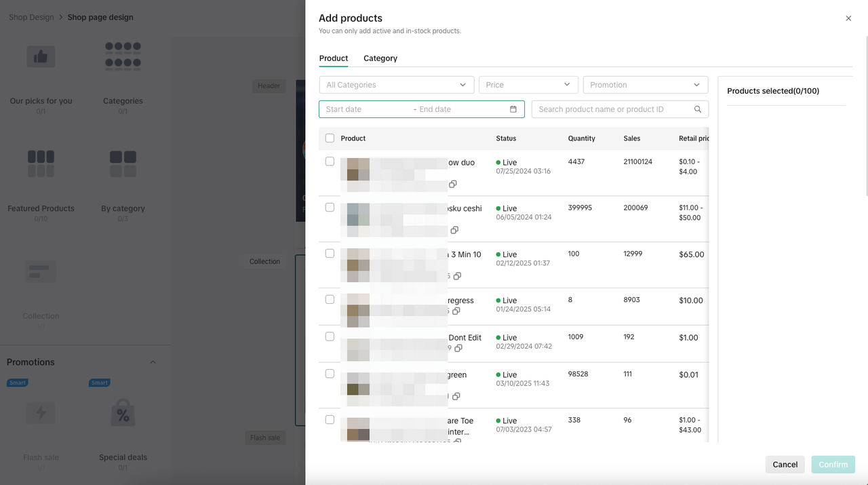Open the Promotion filter dropdown
The image size is (868, 485).
[x=645, y=85]
